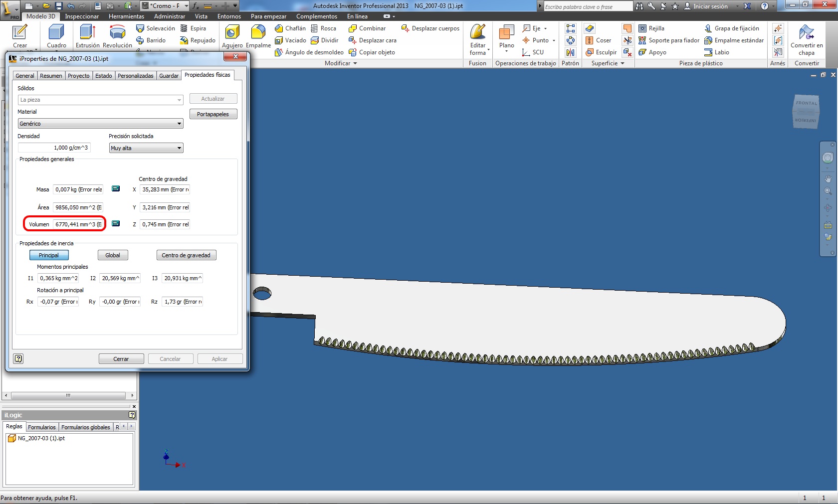838x504 pixels.
Task: Open the Administrar ribbon tab
Action: pyautogui.click(x=170, y=16)
